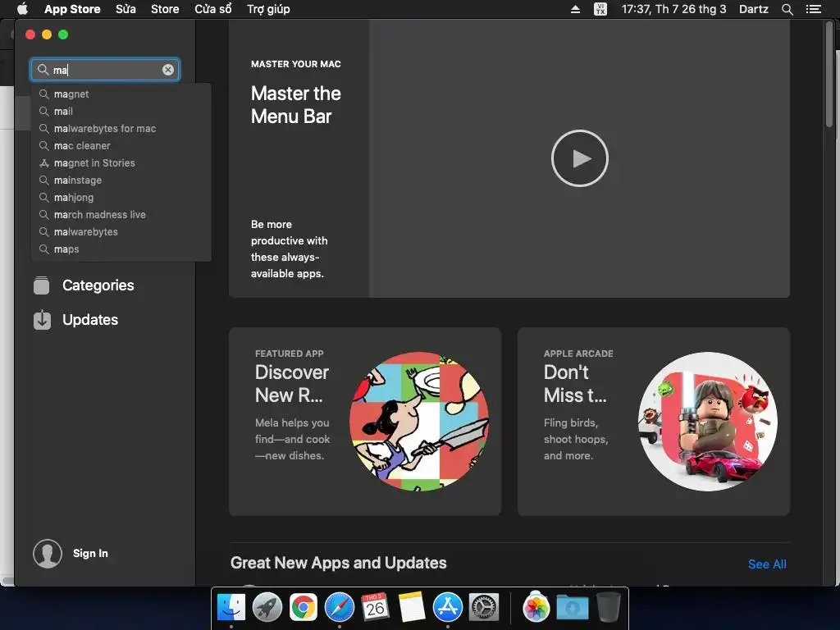Click the Mela cooking illustration thumbnail
Screen dimensions: 840x630
(419, 422)
